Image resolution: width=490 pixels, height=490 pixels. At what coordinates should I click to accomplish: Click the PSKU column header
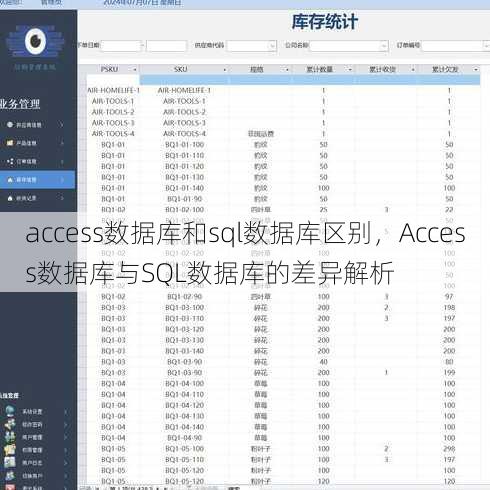(109, 69)
